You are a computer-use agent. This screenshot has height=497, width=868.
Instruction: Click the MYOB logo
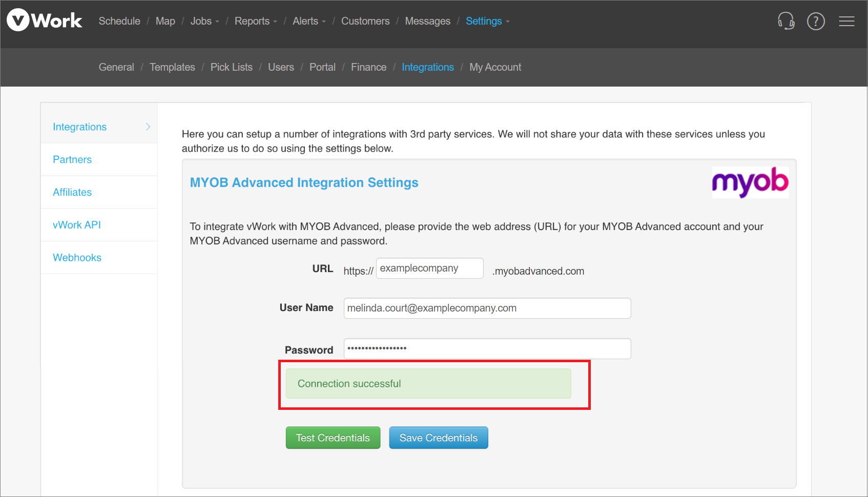click(x=750, y=182)
